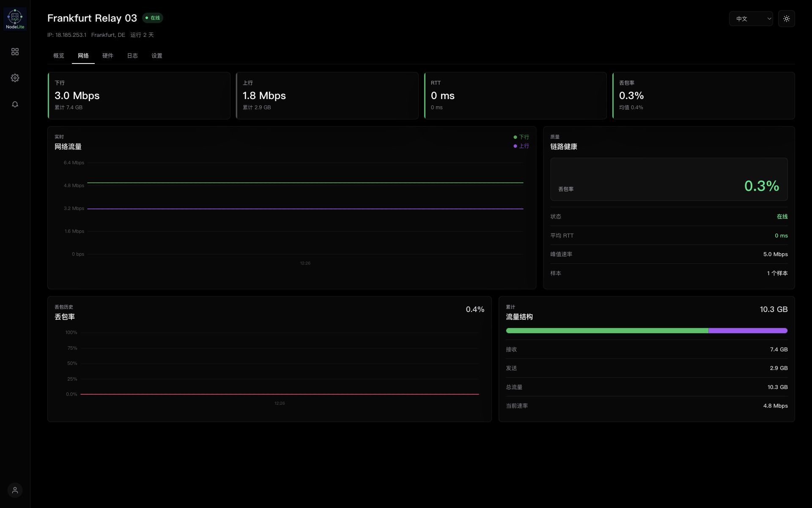The height and width of the screenshot is (508, 812).
Task: Click the NodeLite logo in the sidebar
Action: 15,19
